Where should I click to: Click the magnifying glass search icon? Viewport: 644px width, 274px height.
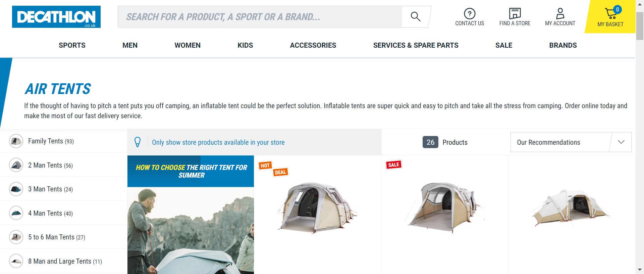click(416, 17)
